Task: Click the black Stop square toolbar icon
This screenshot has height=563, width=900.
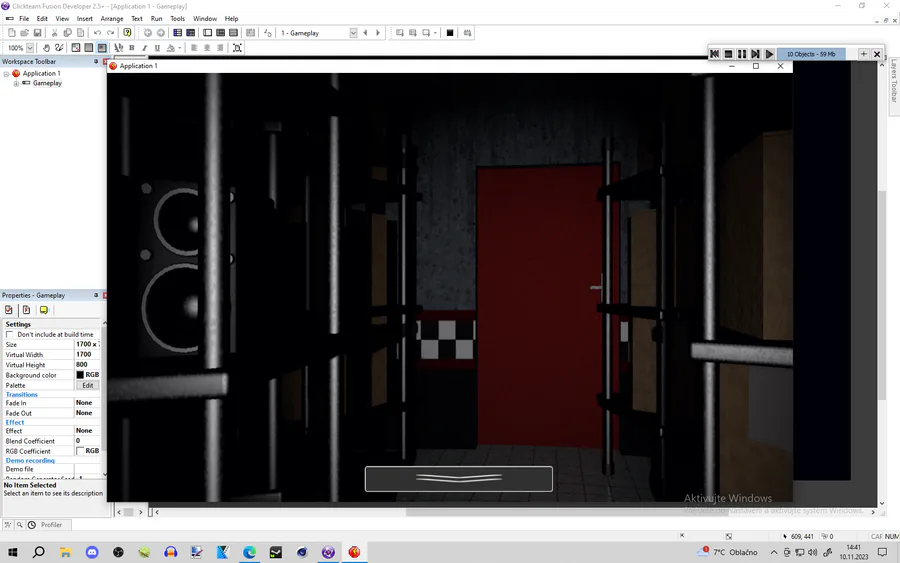Action: (450, 33)
